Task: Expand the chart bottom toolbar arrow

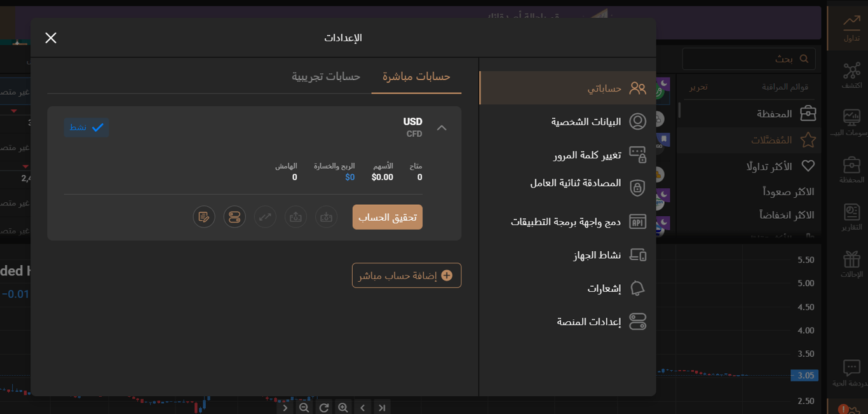Action: pyautogui.click(x=285, y=407)
